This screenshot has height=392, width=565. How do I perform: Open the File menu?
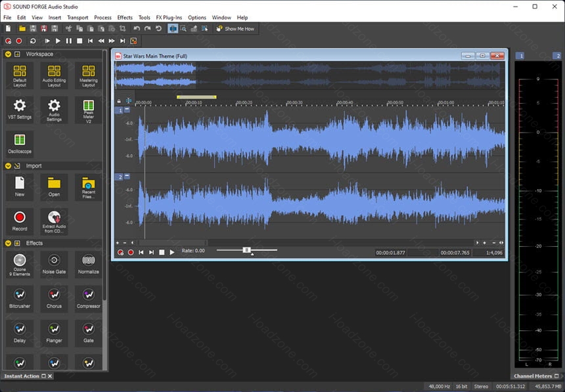7,17
